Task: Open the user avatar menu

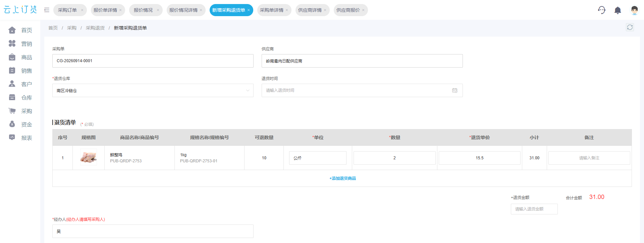Action: [x=634, y=10]
